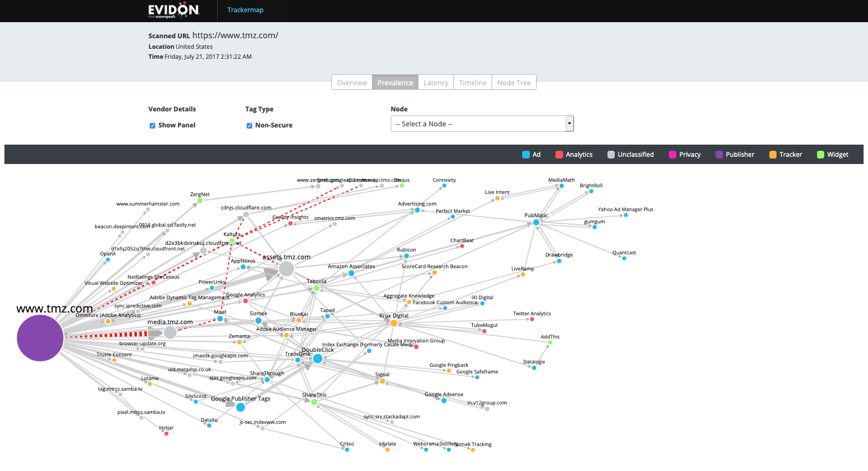Select the blue PubMatic node
Image resolution: width=868 pixels, height=471 pixels.
[536, 222]
